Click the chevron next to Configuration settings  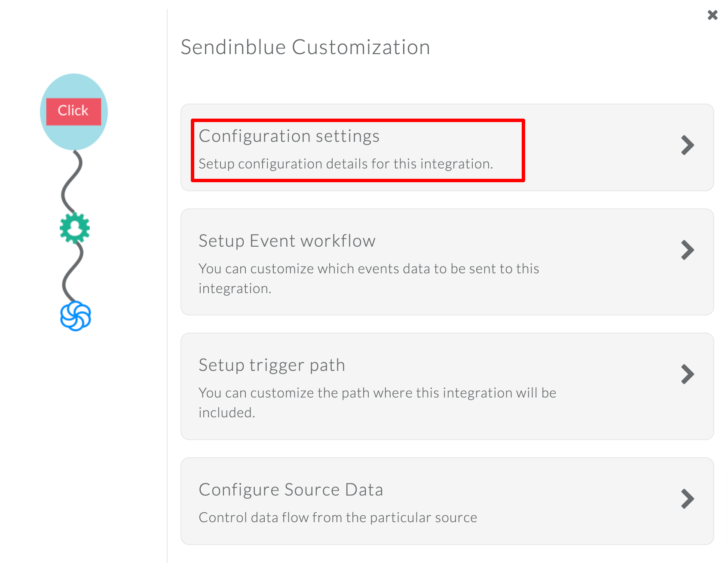[x=688, y=146]
